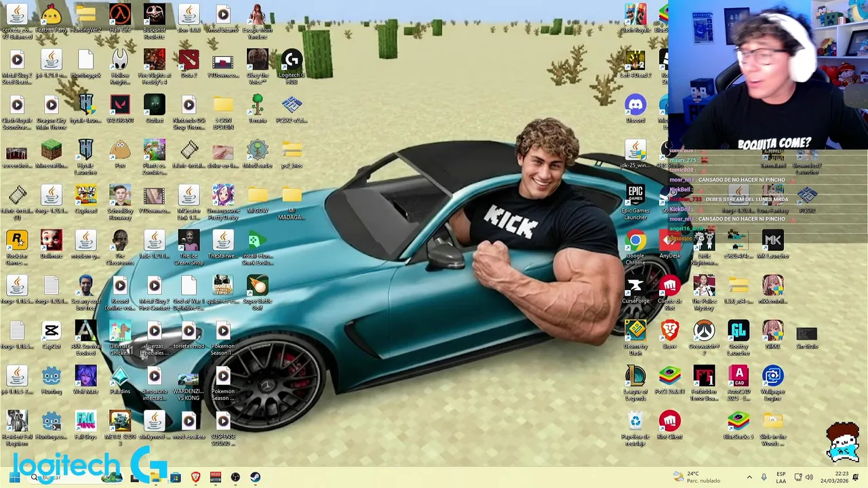
Task: Open the ps2_bios folder
Action: (x=292, y=154)
